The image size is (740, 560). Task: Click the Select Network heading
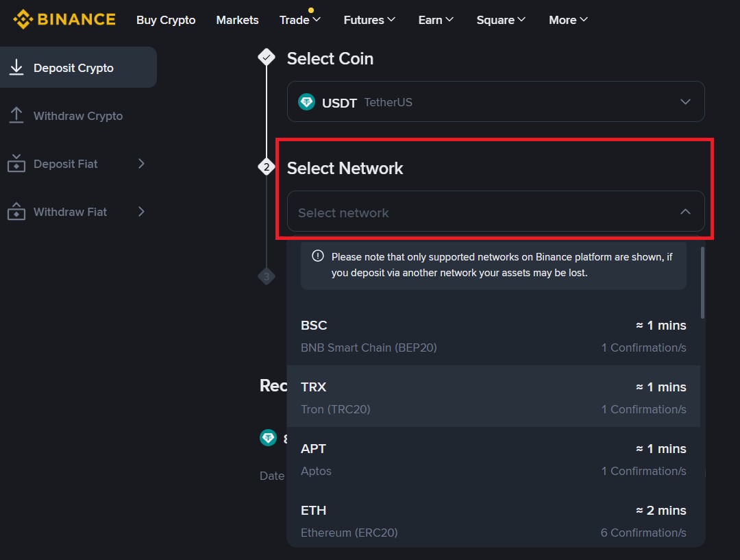(x=345, y=168)
